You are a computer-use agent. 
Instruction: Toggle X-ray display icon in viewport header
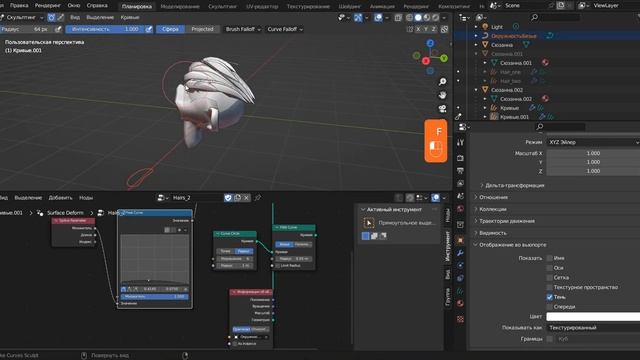click(x=398, y=18)
